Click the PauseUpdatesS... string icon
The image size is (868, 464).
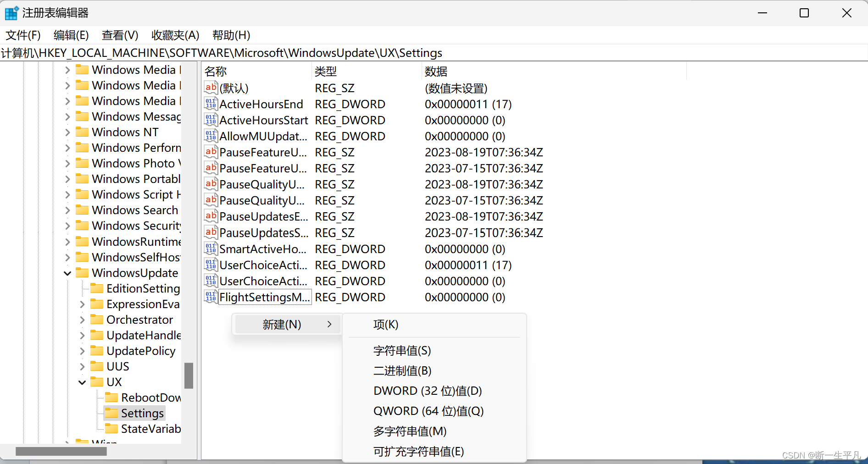click(211, 232)
